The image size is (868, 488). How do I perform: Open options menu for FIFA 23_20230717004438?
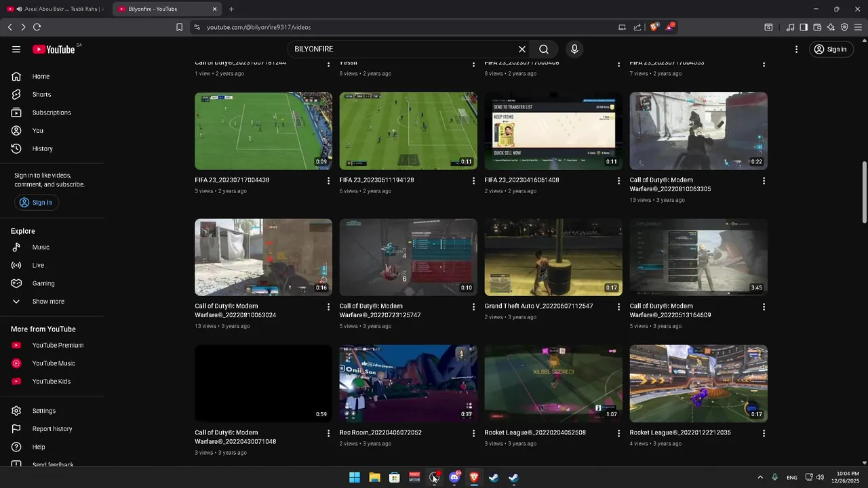329,181
